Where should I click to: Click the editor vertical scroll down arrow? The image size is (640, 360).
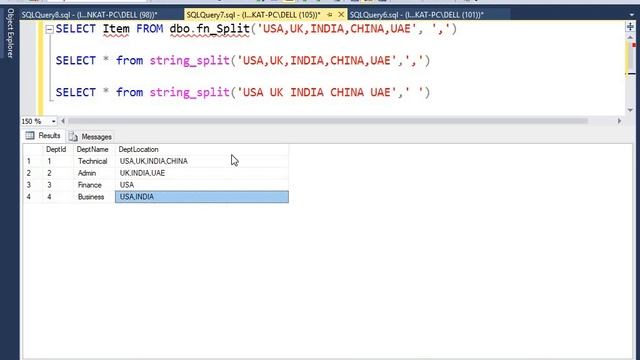point(630,110)
